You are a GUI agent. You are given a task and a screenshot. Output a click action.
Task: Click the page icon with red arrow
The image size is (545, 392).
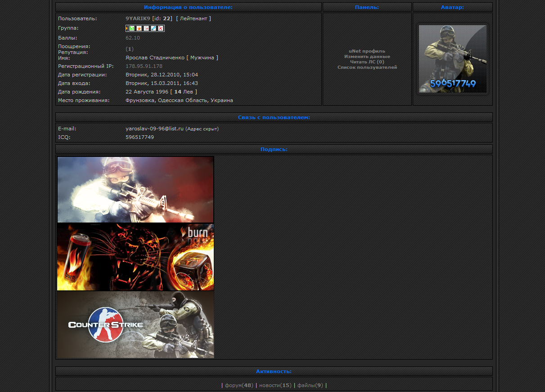146,28
